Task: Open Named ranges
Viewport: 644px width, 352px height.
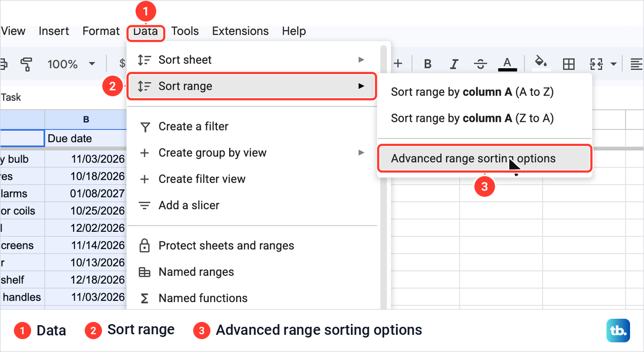Action: 251,272
